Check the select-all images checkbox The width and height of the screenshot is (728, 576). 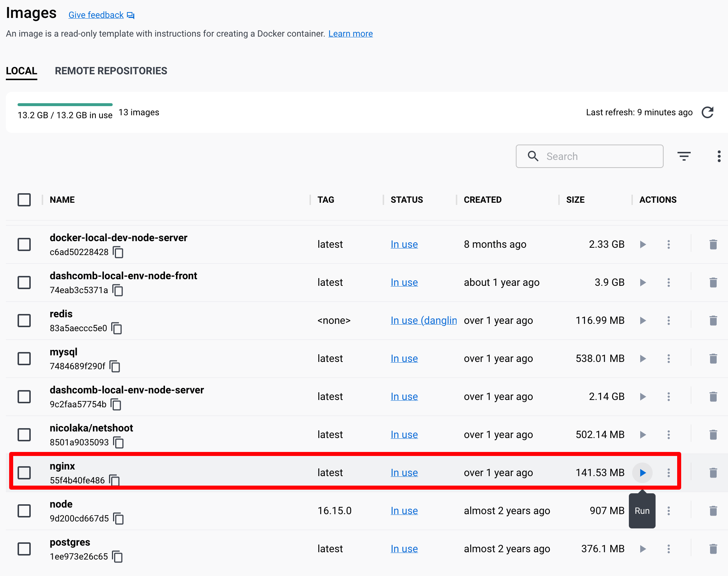tap(24, 200)
